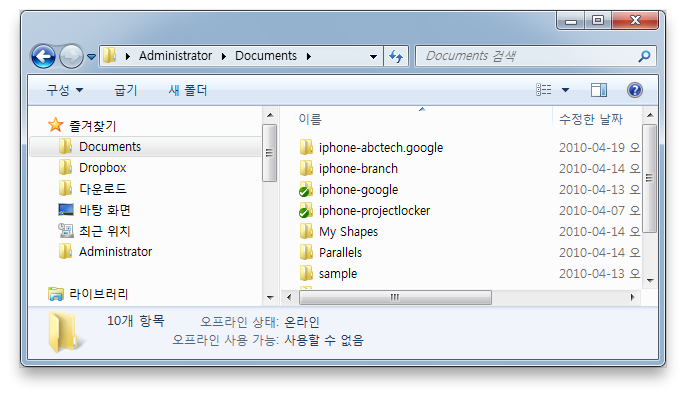The height and width of the screenshot is (397, 686).
Task: Sort by the 이름 name column header
Action: click(x=310, y=119)
